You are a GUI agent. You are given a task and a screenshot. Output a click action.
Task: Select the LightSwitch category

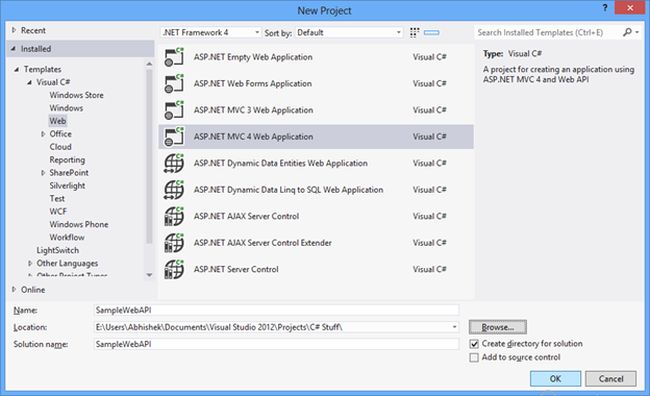pyautogui.click(x=58, y=250)
